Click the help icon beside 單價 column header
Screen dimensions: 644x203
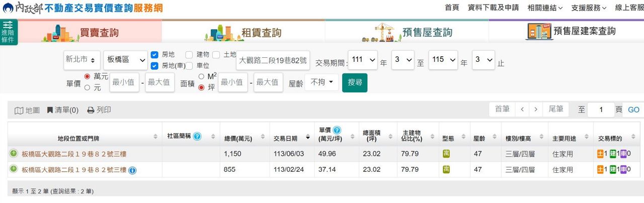pyautogui.click(x=337, y=130)
